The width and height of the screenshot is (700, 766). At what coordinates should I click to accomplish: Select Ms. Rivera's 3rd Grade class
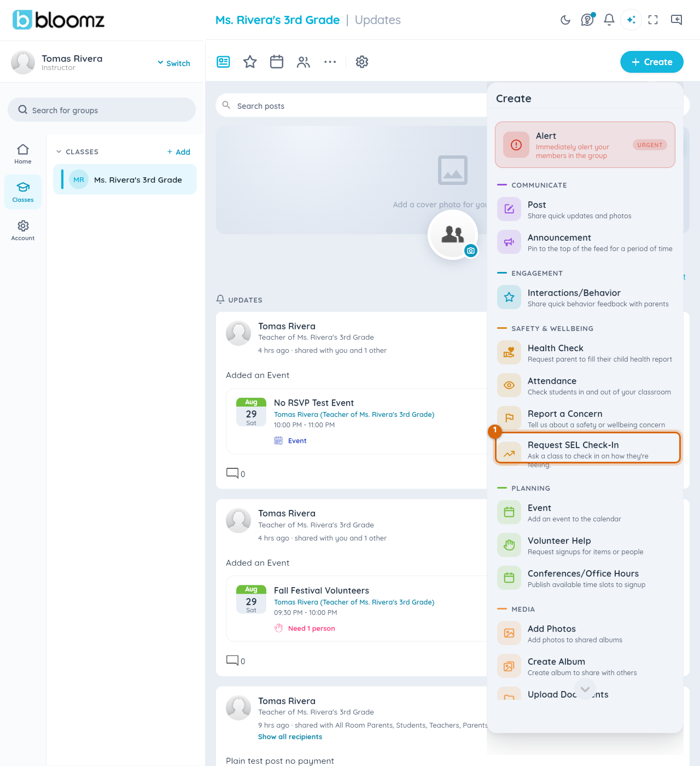coord(125,179)
